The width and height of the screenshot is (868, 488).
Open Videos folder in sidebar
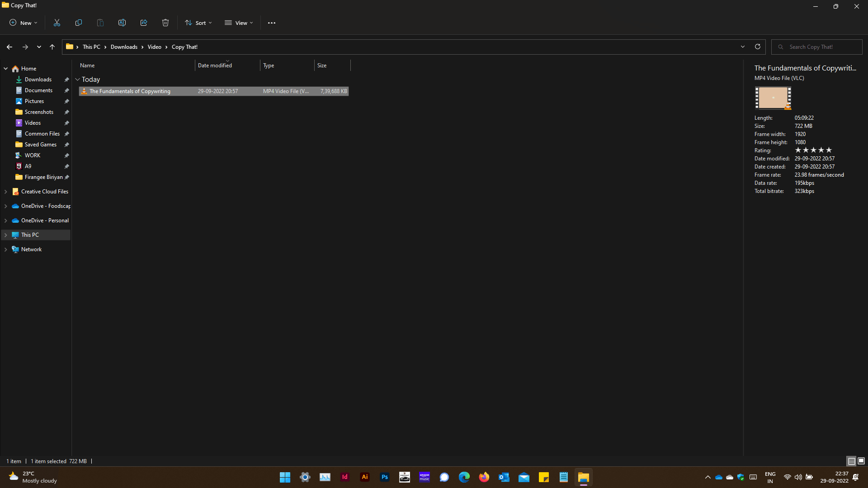(x=33, y=123)
